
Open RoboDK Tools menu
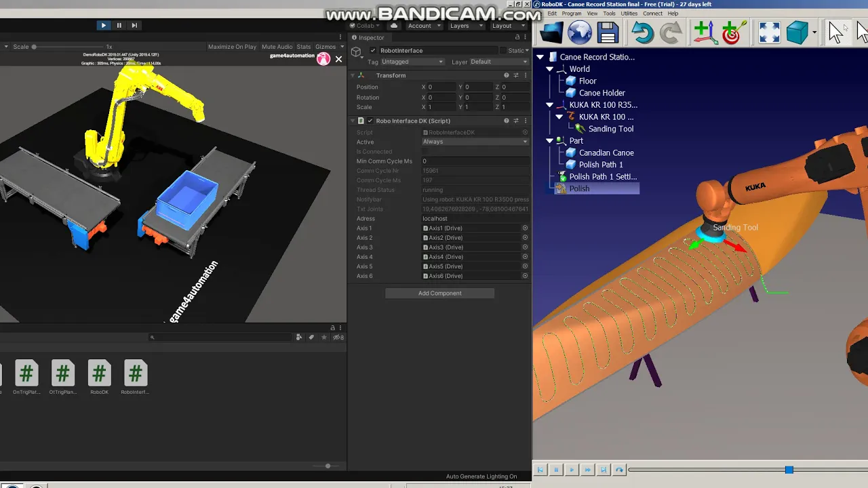coord(610,14)
